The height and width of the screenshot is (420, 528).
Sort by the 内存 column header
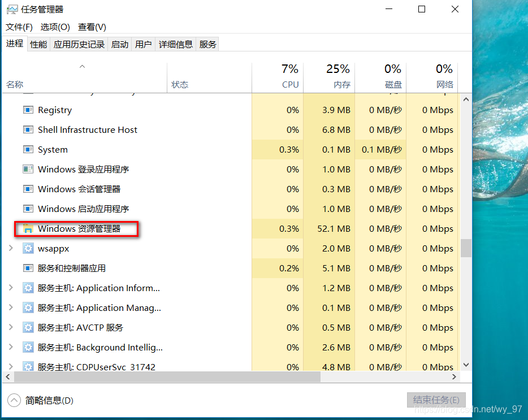329,77
